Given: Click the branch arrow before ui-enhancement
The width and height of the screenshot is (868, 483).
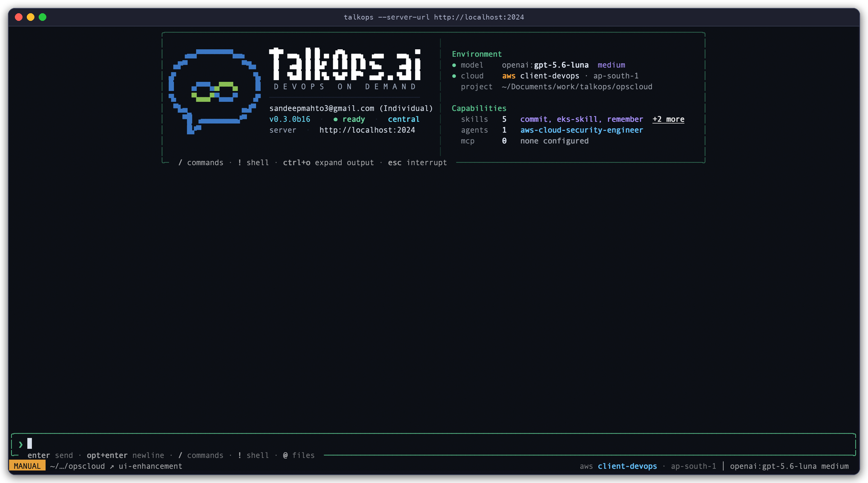Looking at the screenshot, I should pyautogui.click(x=111, y=466).
